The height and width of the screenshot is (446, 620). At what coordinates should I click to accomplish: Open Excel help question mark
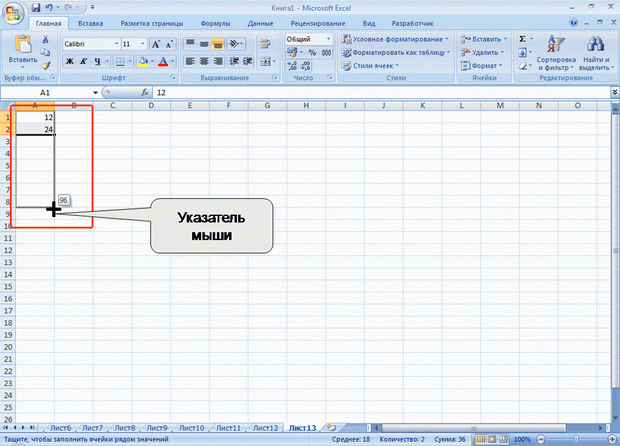573,23
